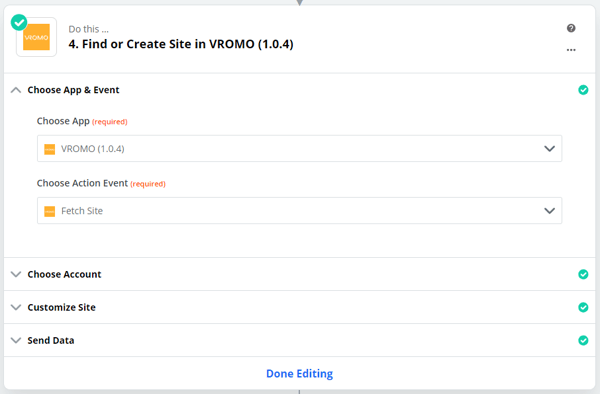Click the Choose Account heading text
This screenshot has width=600, height=394.
click(x=64, y=274)
